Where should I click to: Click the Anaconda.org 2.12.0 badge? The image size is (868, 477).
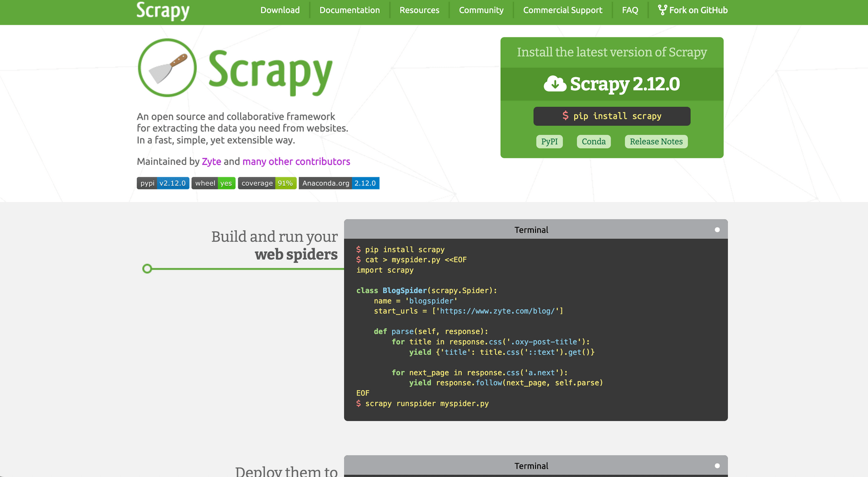coord(339,183)
